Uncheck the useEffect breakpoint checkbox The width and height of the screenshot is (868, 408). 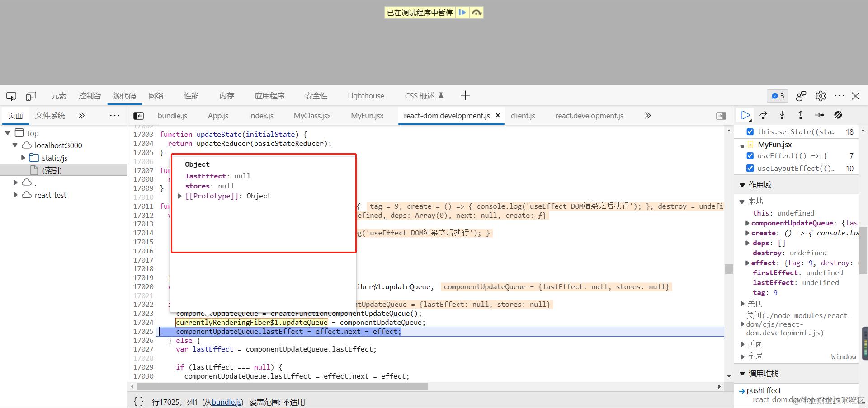(750, 156)
